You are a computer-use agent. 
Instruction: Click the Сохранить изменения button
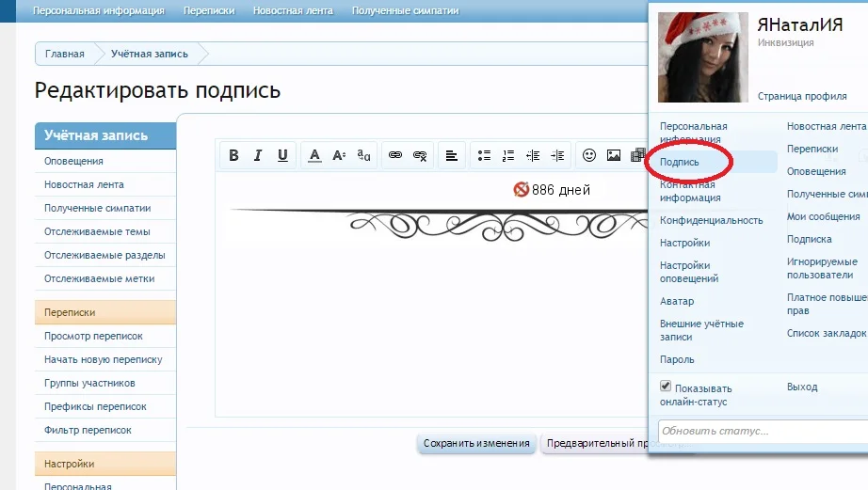[476, 443]
